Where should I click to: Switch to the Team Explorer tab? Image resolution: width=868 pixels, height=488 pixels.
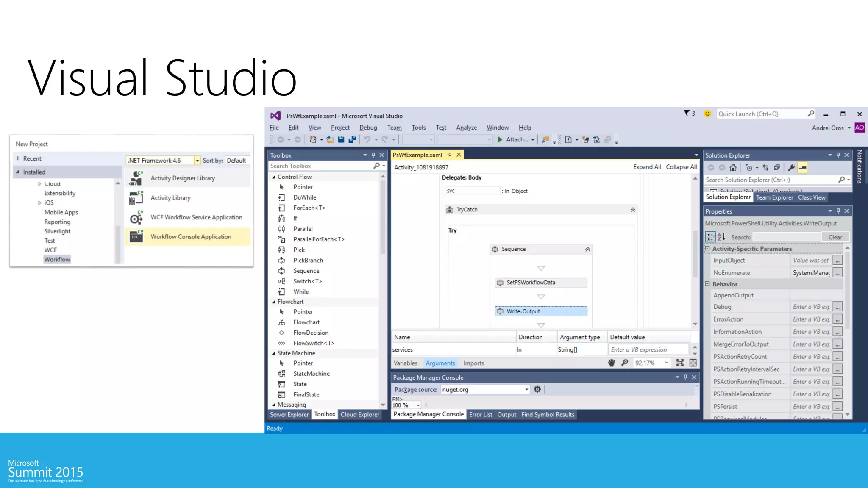(x=774, y=197)
